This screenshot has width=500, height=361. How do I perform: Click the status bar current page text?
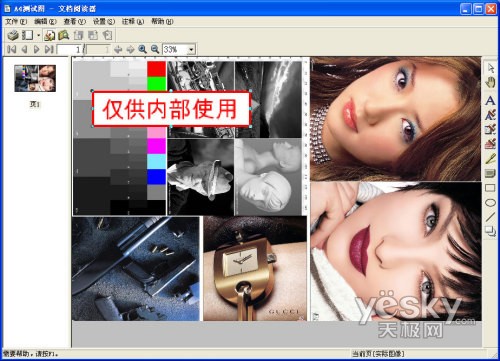click(x=378, y=354)
